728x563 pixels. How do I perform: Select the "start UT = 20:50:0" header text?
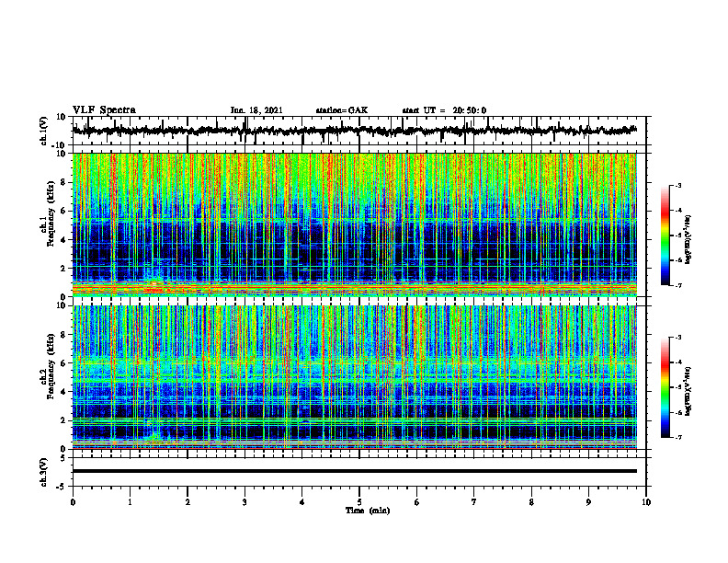(444, 110)
